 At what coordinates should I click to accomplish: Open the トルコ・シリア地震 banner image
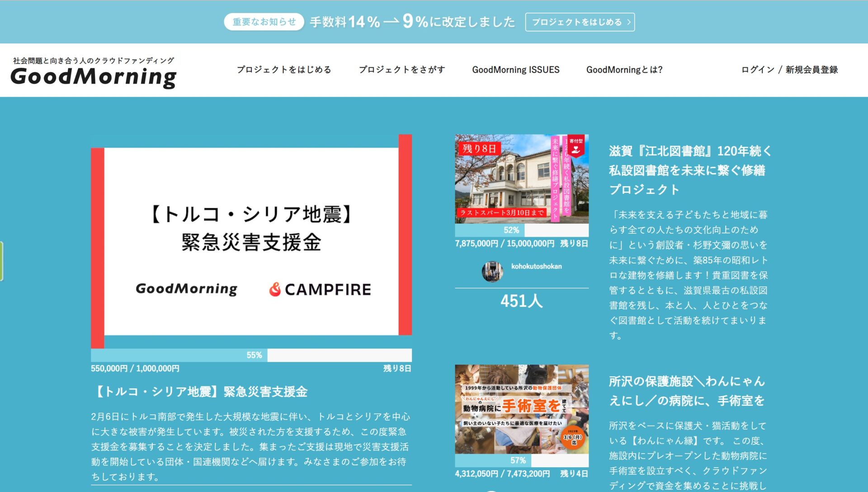[251, 241]
